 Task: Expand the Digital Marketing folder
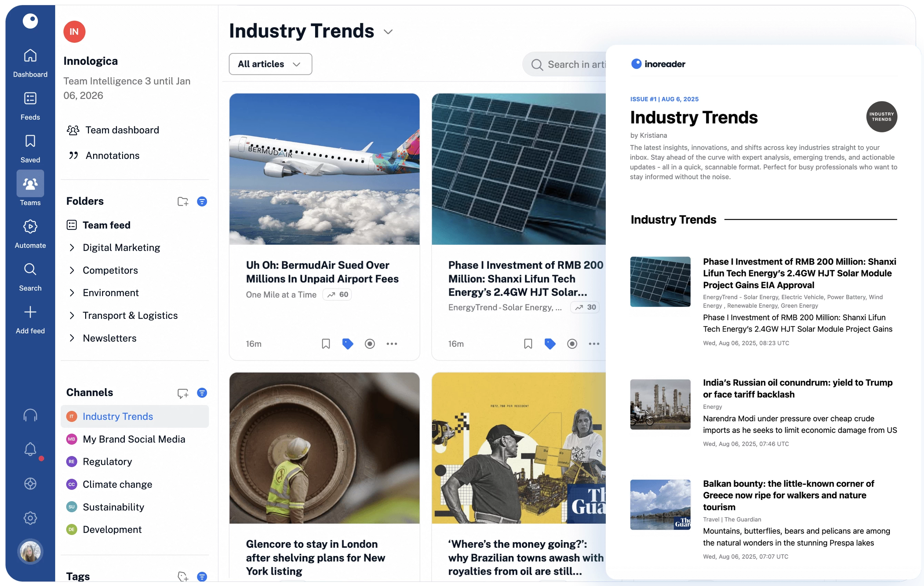tap(72, 247)
